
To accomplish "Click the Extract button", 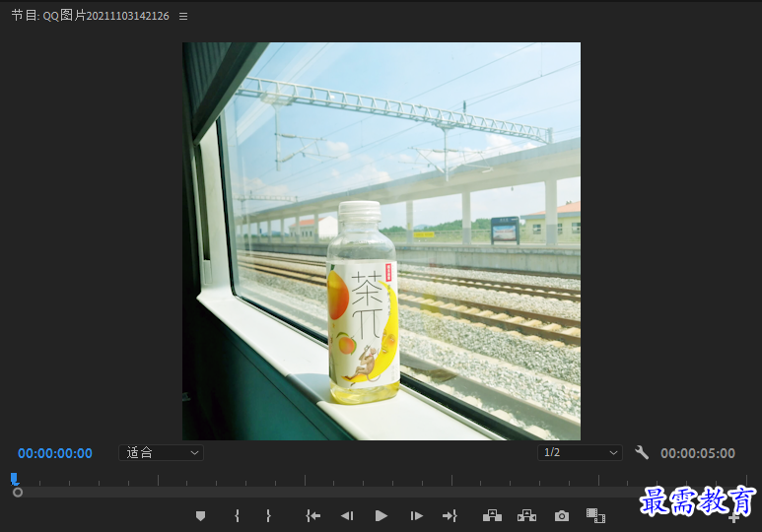I will coord(526,516).
